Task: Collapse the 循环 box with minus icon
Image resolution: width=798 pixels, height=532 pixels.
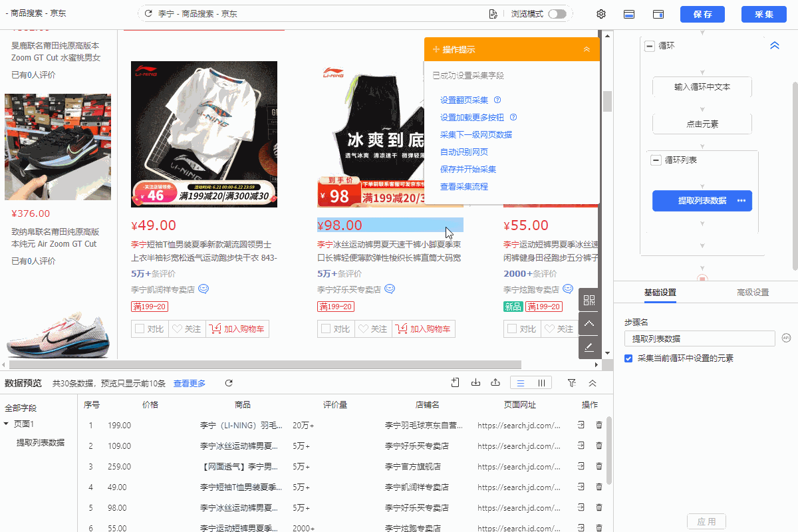Action: click(x=650, y=46)
